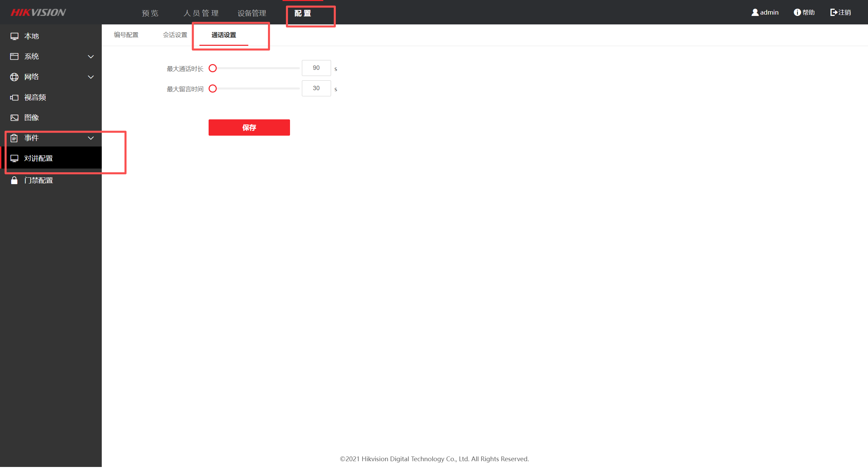Click the 帮助 info icon
The width and height of the screenshot is (868, 469).
pos(797,13)
